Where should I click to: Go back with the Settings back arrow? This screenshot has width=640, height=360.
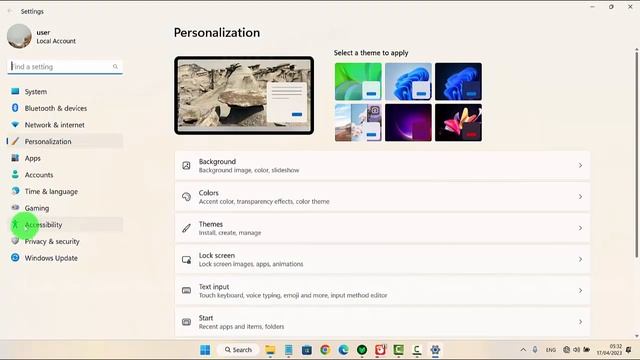pyautogui.click(x=10, y=11)
